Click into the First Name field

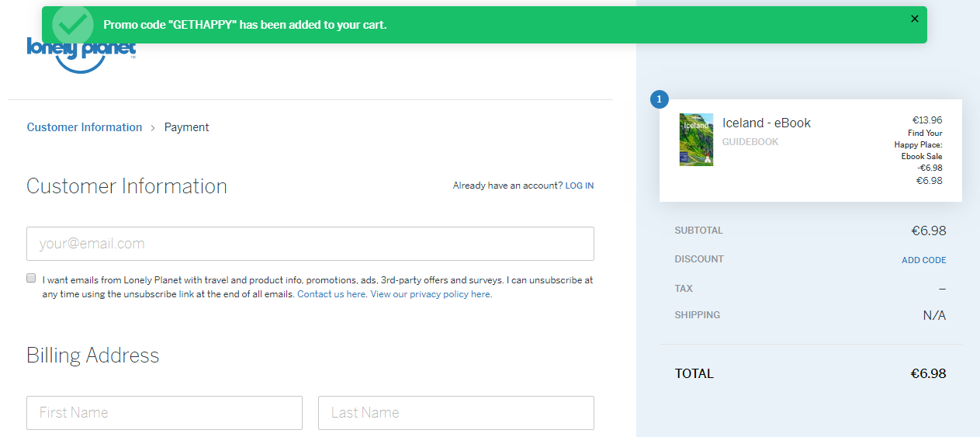coord(164,413)
